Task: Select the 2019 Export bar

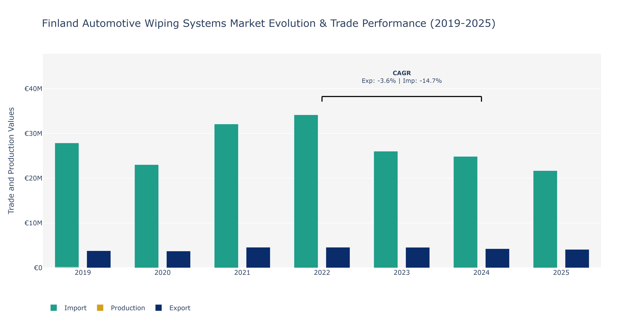Action: coord(99,259)
